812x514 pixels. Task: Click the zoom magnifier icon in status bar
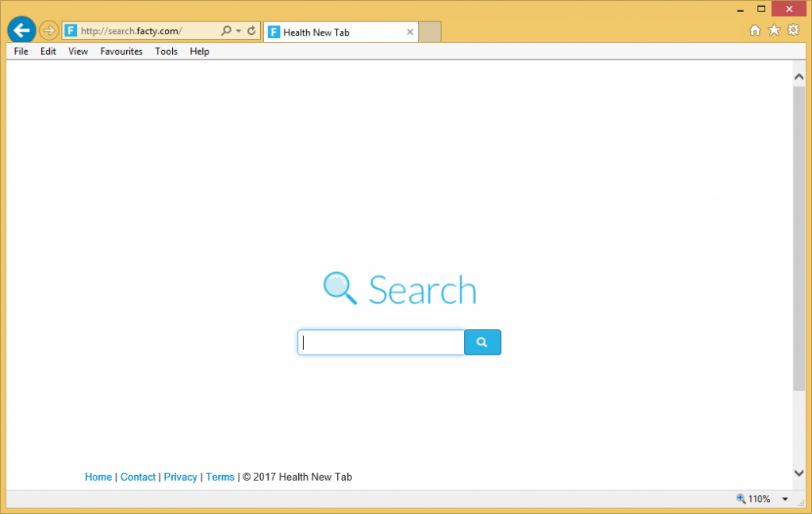741,498
